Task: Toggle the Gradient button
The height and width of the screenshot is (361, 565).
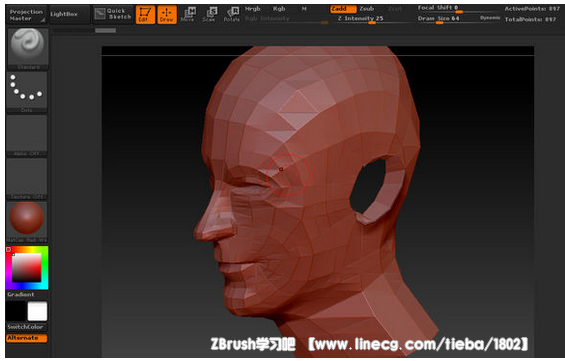Action: click(x=21, y=295)
